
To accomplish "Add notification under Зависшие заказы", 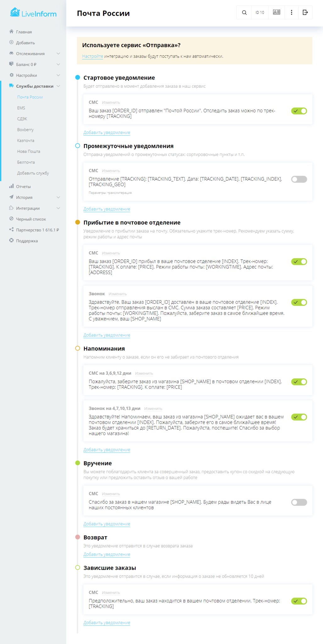I will pos(107,623).
